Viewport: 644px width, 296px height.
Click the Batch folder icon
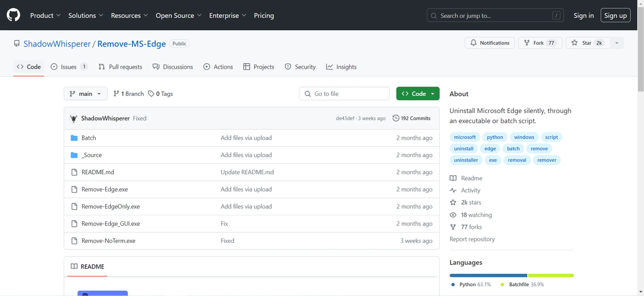click(x=74, y=138)
